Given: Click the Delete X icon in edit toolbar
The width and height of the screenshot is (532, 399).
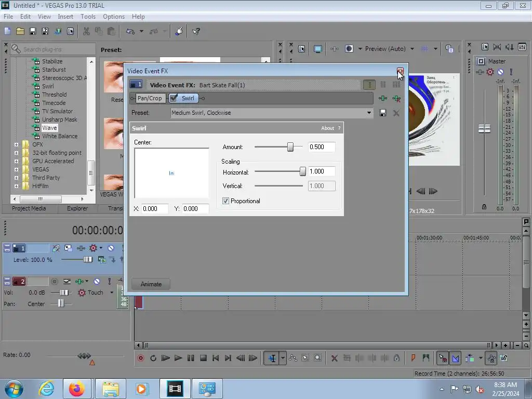Looking at the screenshot, I should (334, 358).
